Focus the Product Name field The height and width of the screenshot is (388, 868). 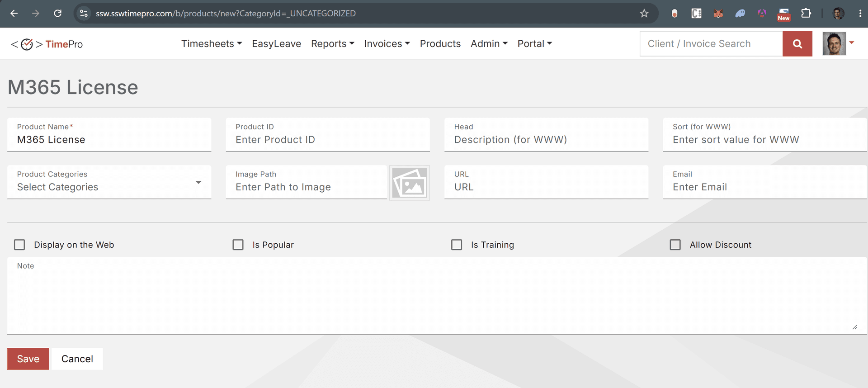[x=109, y=135]
